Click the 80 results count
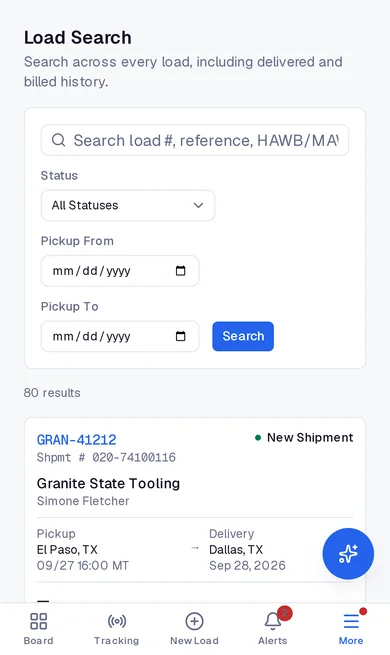390x655 pixels. coord(52,393)
